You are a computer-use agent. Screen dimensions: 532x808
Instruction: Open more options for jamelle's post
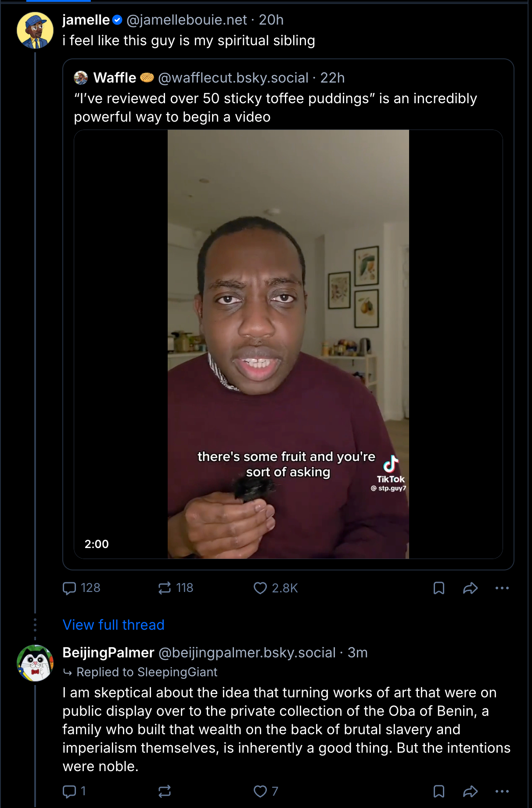coord(502,588)
